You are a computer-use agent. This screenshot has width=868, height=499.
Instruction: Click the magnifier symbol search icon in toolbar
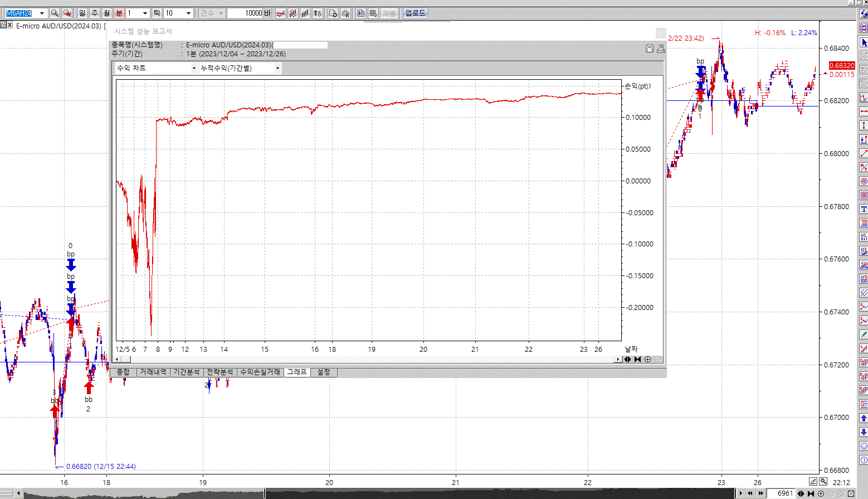(x=55, y=13)
